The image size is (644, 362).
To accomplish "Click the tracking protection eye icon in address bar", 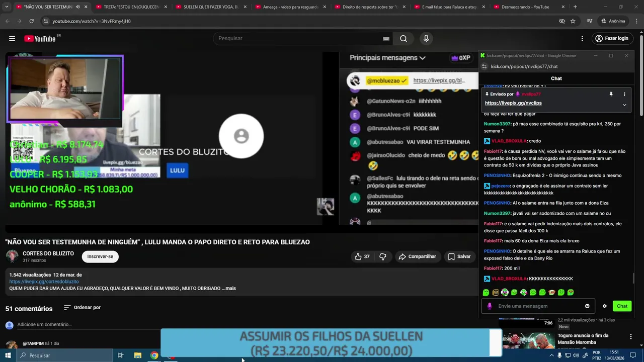I will click(562, 21).
